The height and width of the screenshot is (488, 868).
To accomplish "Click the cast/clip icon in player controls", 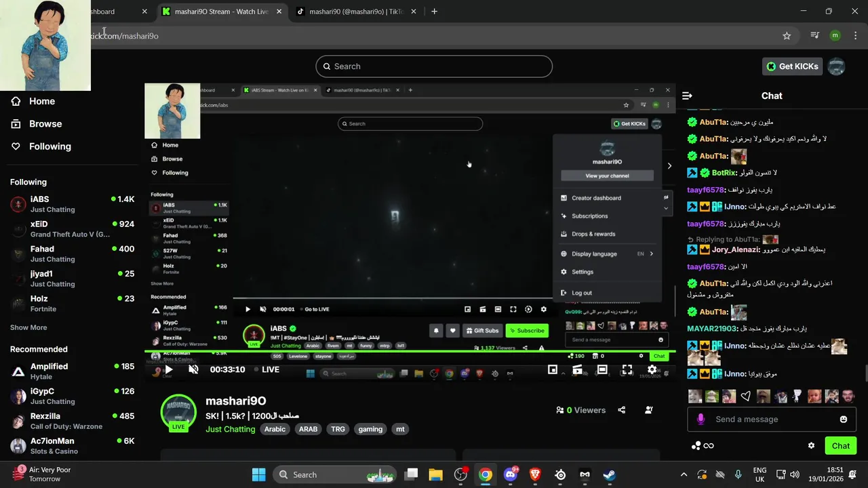I will (577, 369).
